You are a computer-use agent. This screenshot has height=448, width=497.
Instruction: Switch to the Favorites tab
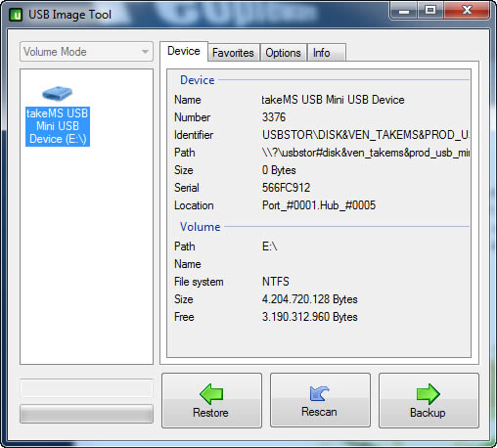pyautogui.click(x=233, y=53)
